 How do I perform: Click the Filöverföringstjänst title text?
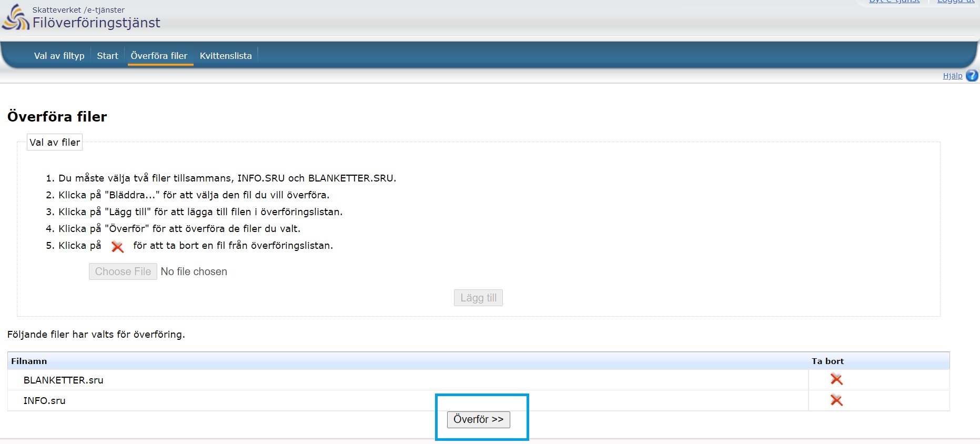coord(96,23)
